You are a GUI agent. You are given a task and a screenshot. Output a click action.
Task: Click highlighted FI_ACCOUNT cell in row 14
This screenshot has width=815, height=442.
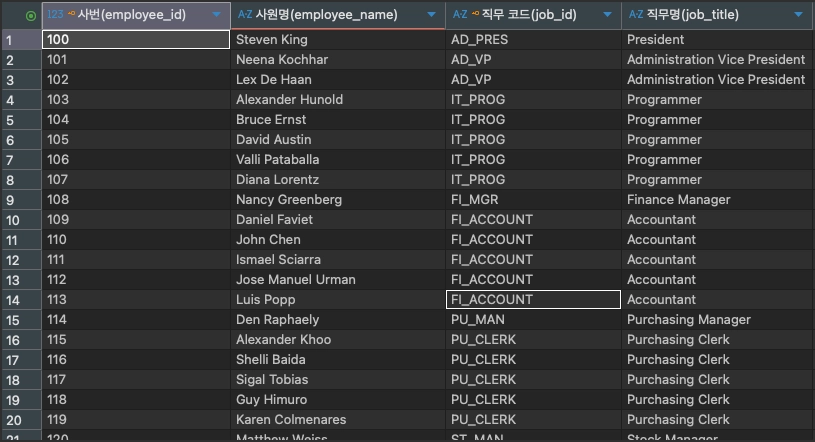pyautogui.click(x=533, y=300)
